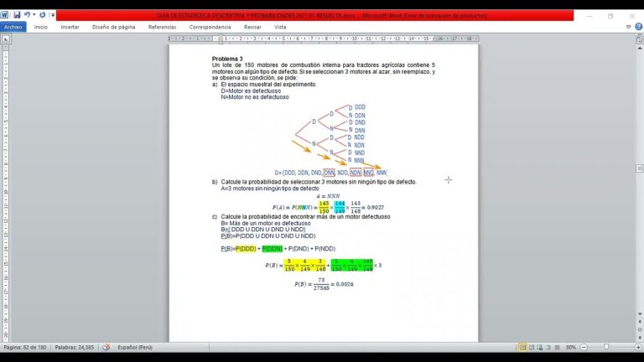Zoom in with the plus button
The height and width of the screenshot is (362, 644).
click(x=638, y=347)
